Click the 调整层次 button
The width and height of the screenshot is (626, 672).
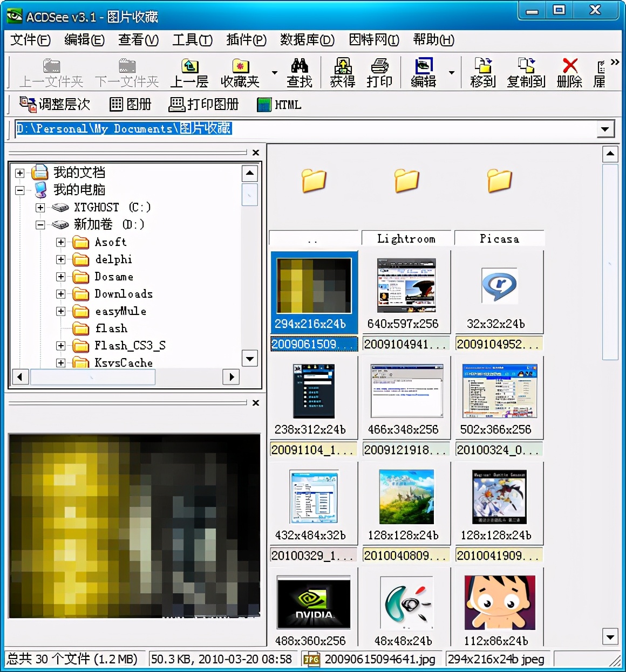coord(55,104)
